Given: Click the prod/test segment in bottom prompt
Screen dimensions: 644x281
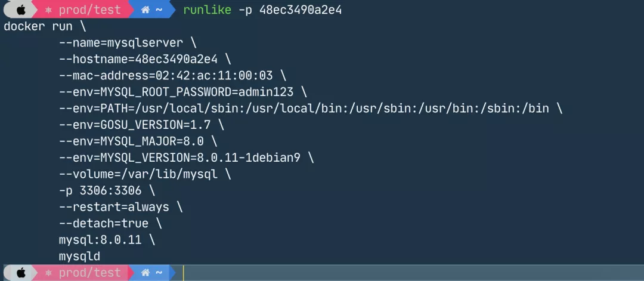Looking at the screenshot, I should point(90,273).
